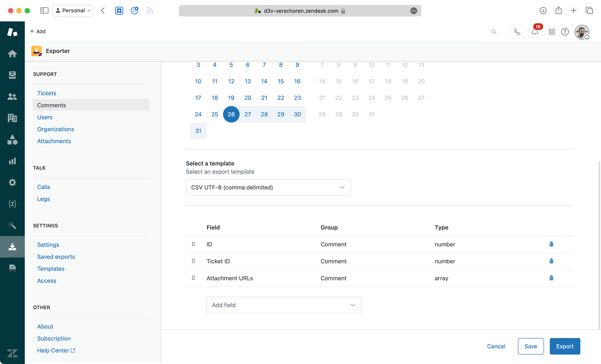Select day 19 on the calendar

231,98
